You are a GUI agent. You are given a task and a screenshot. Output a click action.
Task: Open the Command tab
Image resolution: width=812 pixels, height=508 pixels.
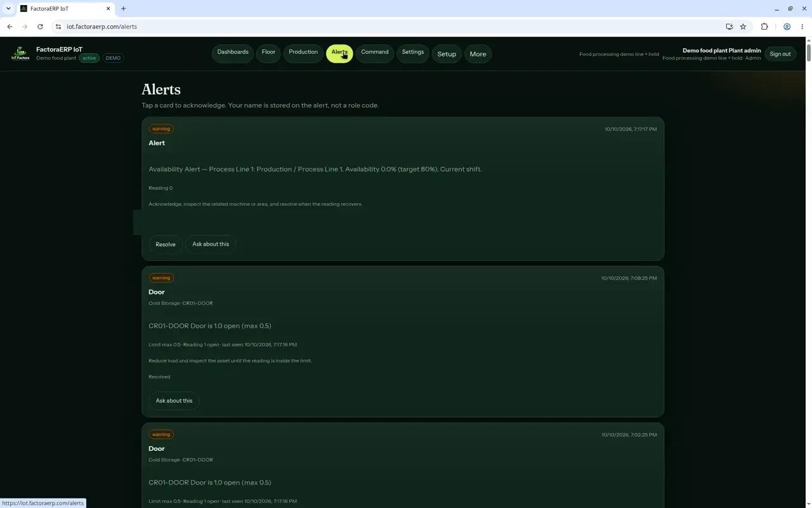click(375, 53)
